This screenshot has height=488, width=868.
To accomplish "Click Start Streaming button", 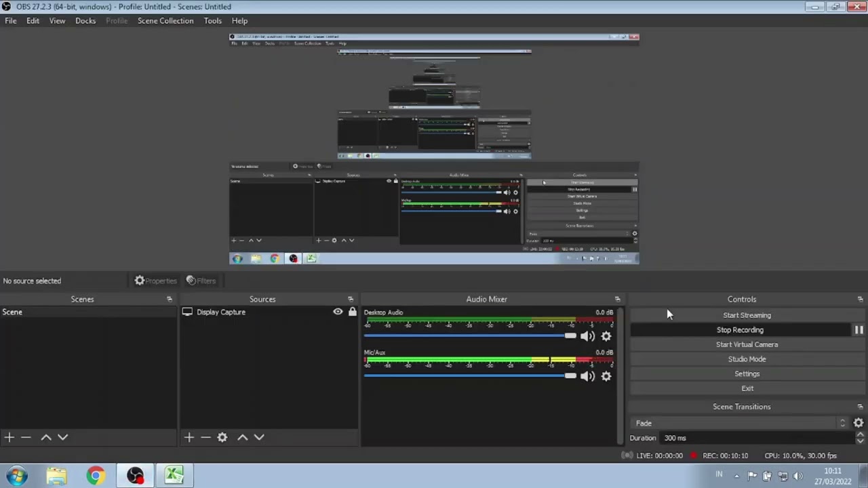I will (x=747, y=315).
